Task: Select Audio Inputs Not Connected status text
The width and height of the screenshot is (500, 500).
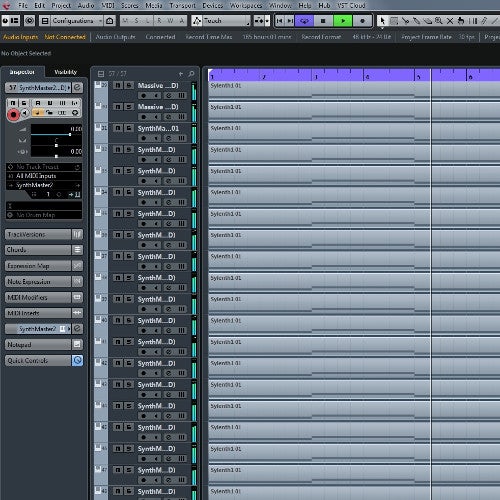Action: click(44, 37)
